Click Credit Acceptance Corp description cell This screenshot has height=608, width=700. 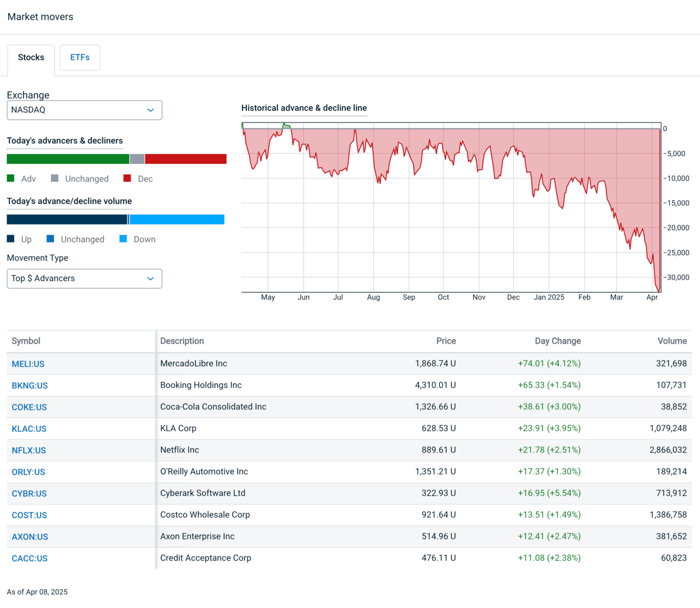pyautogui.click(x=206, y=558)
